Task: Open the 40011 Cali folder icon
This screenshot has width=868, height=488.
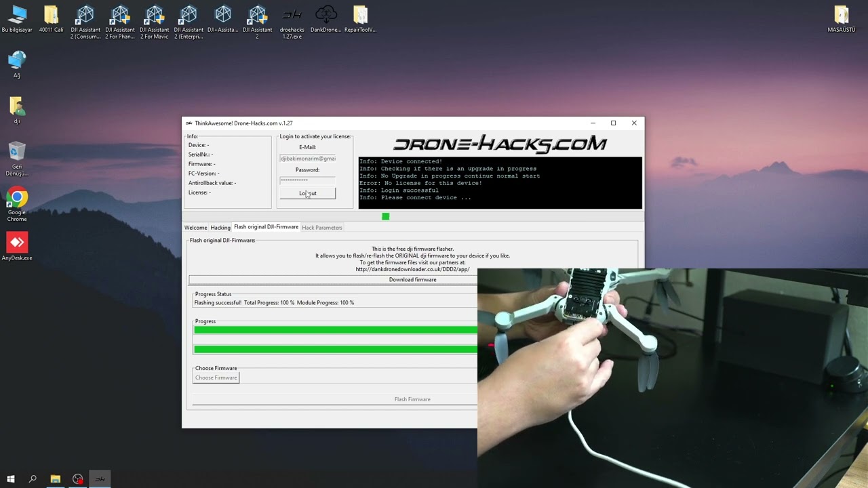Action: point(51,19)
